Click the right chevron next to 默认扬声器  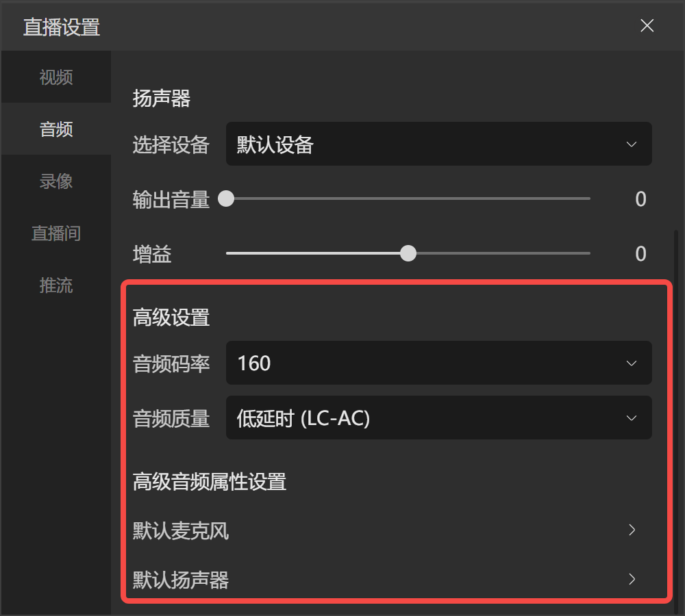pos(631,579)
